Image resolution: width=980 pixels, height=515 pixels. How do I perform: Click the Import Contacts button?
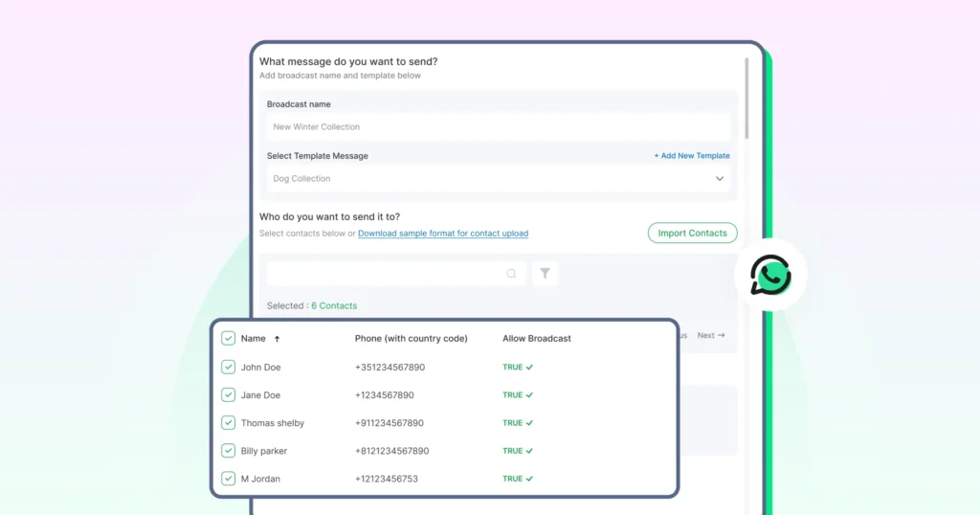pos(692,233)
